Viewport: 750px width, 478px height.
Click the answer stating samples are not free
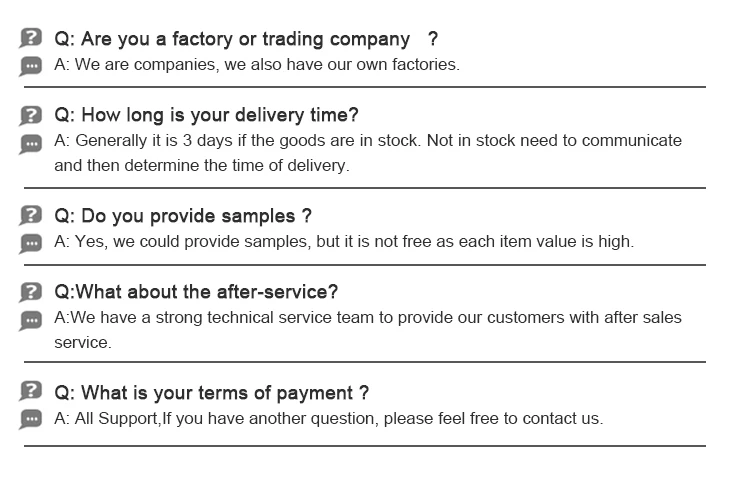point(344,242)
